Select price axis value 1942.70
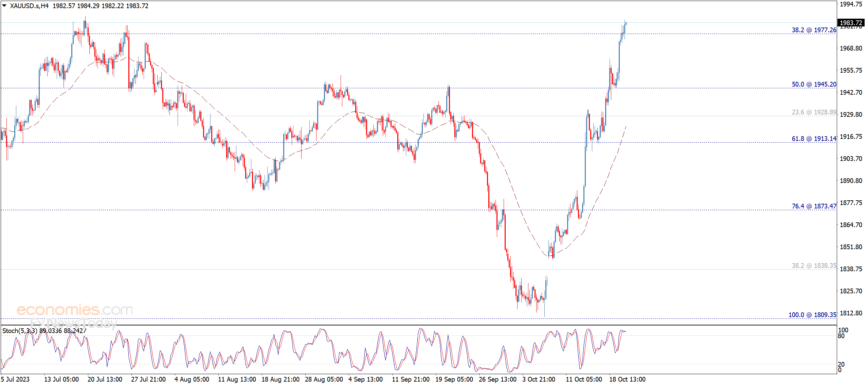Viewport: 868px width, 385px height. (851, 92)
